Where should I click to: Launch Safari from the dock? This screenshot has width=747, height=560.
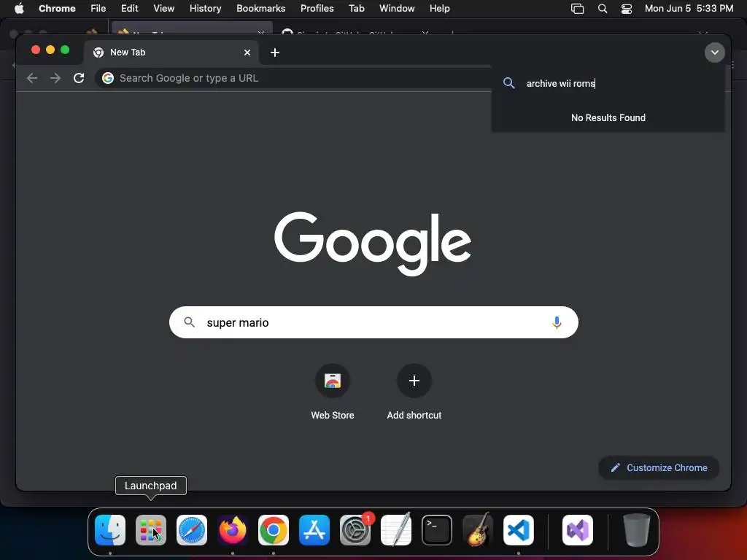tap(192, 530)
